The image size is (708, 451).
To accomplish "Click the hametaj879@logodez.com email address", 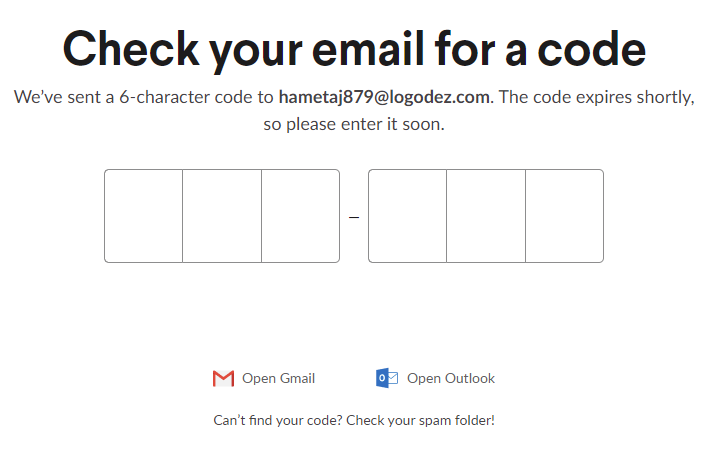I will (384, 98).
